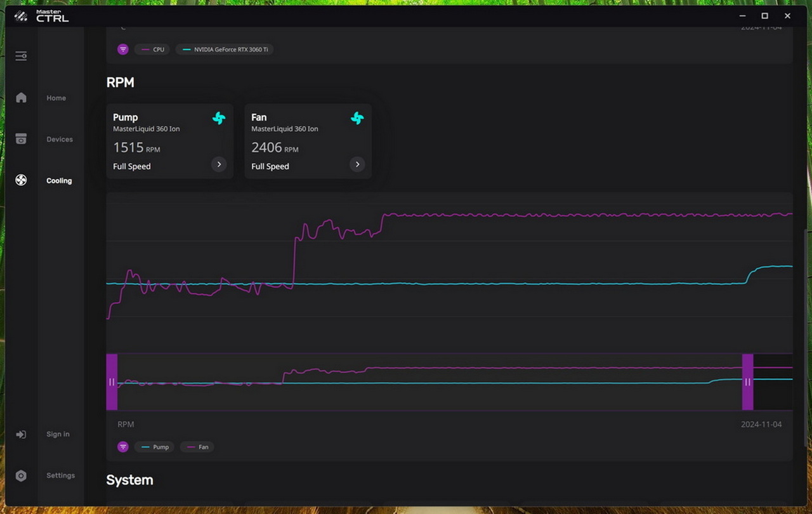812x514 pixels.
Task: Click MasterLiquid 360 Ion under Pump
Action: [147, 129]
